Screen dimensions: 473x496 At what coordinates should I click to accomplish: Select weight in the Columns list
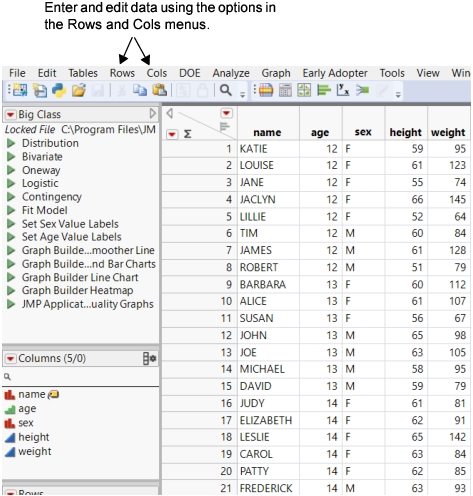click(35, 452)
